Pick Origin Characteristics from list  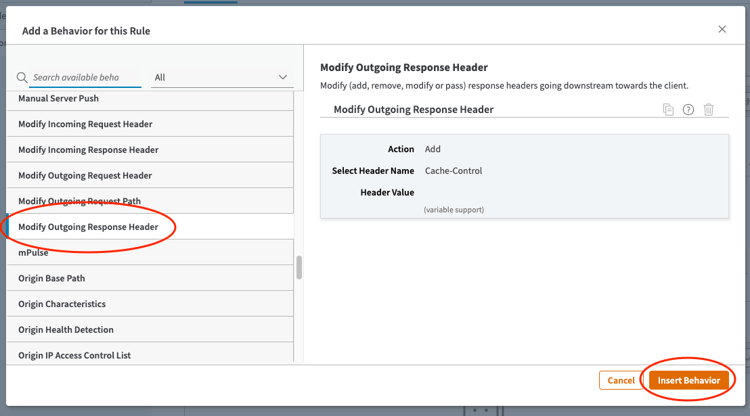click(62, 304)
